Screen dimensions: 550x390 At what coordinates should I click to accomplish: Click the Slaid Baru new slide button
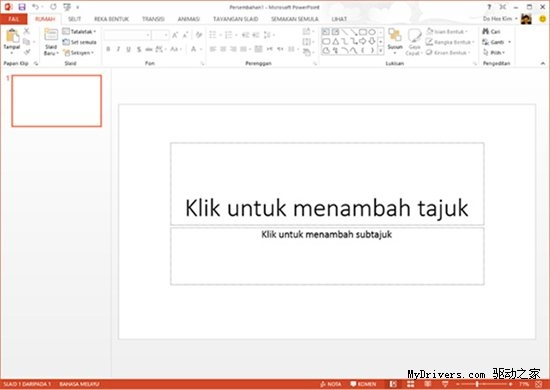click(x=51, y=42)
